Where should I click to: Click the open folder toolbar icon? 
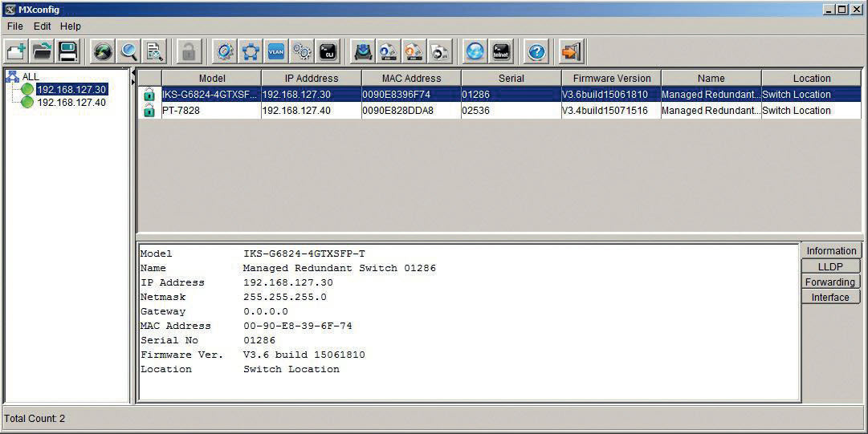[x=42, y=52]
